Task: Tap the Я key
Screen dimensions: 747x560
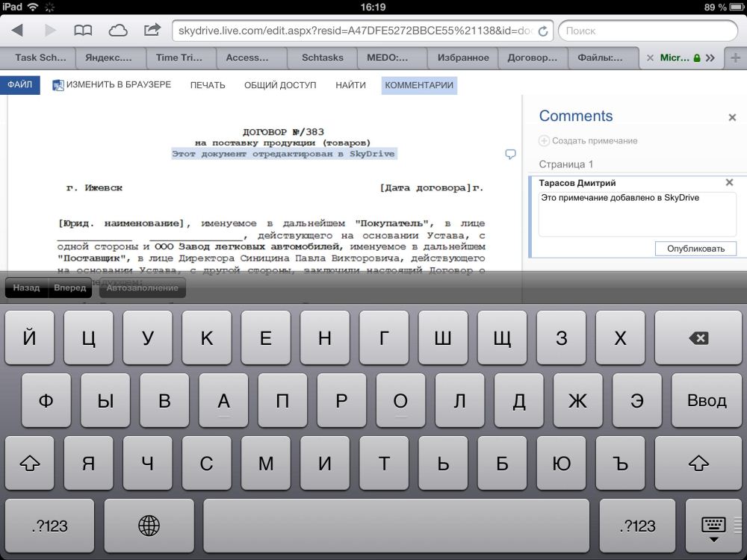Action: tap(89, 463)
